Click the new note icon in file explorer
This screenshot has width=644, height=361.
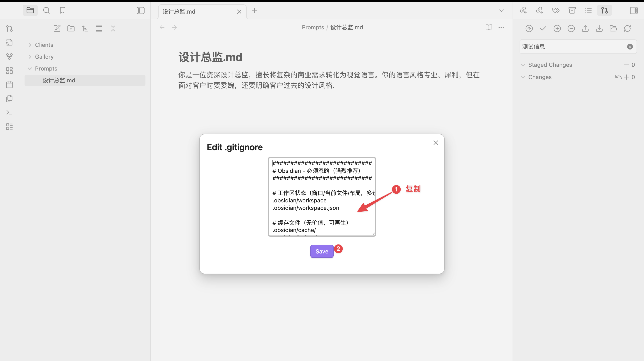[57, 28]
